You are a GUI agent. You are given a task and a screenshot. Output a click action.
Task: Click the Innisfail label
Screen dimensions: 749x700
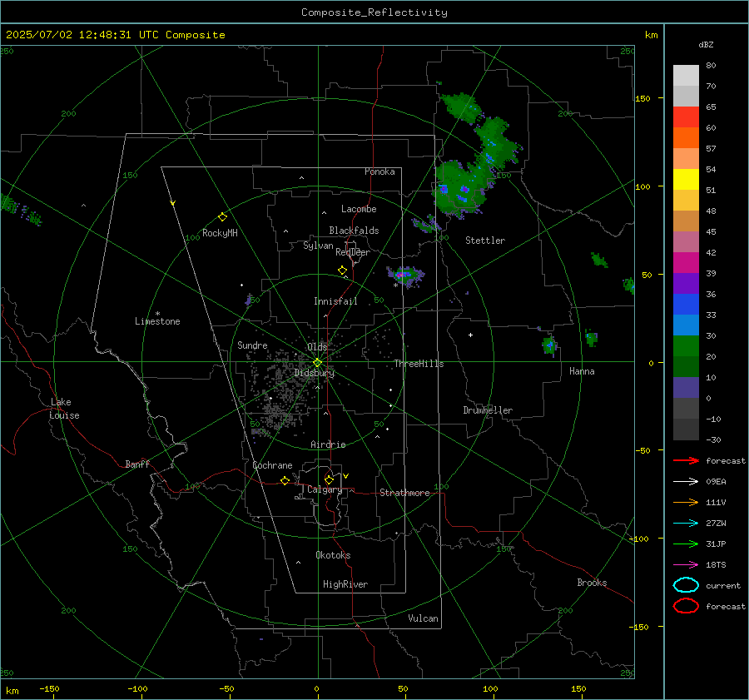tap(335, 301)
